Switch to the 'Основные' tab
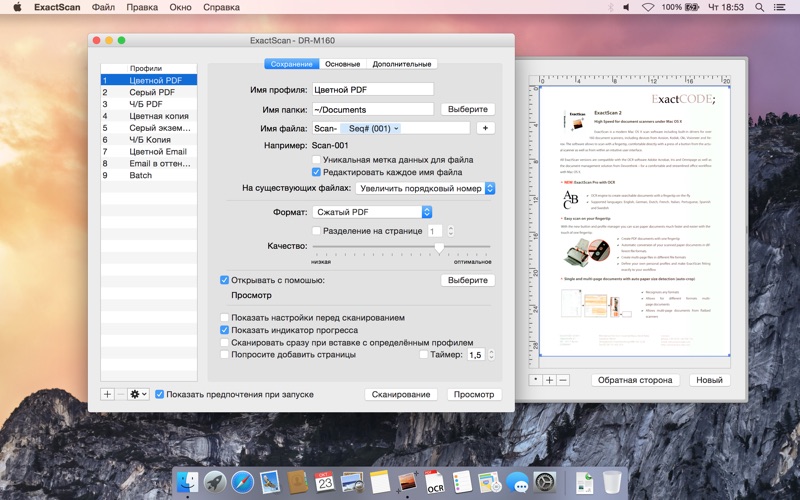Viewport: 800px width, 500px height. pos(342,64)
